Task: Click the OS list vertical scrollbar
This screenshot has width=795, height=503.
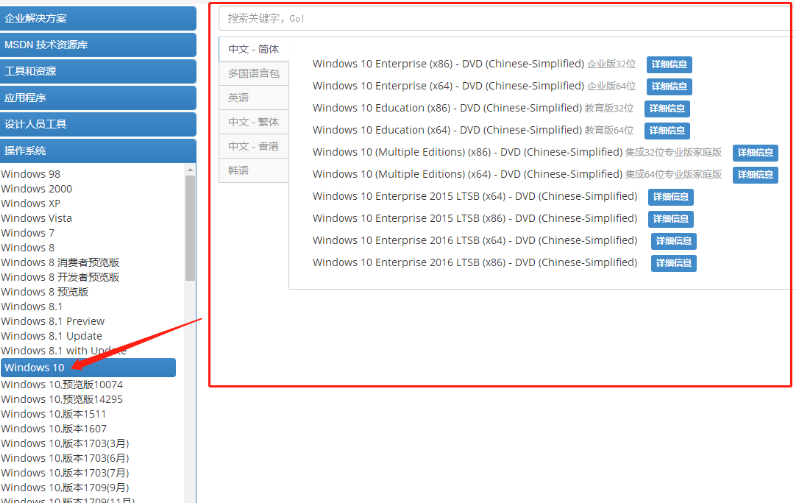Action: [x=190, y=230]
